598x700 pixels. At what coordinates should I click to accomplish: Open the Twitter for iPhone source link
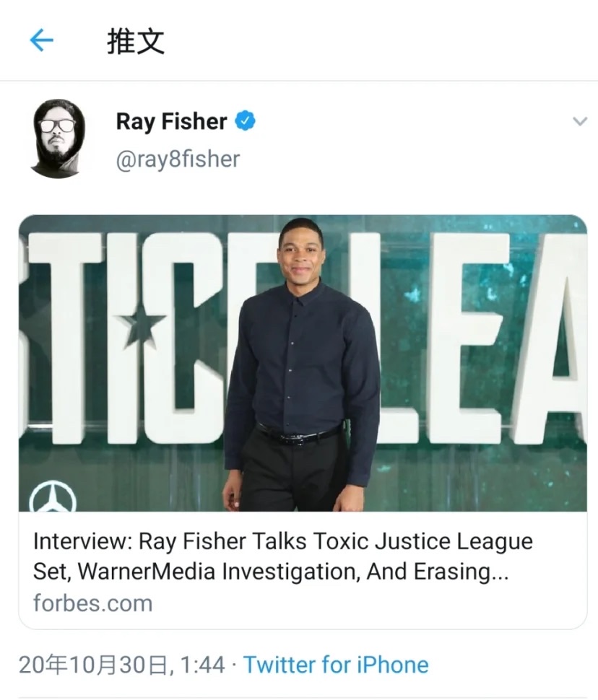(x=336, y=665)
